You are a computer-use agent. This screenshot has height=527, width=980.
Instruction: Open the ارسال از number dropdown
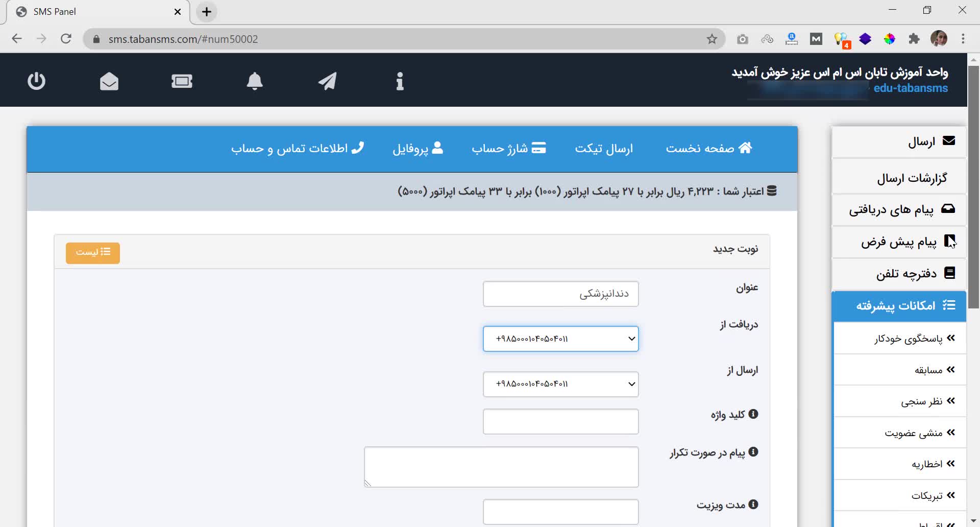[x=560, y=384]
